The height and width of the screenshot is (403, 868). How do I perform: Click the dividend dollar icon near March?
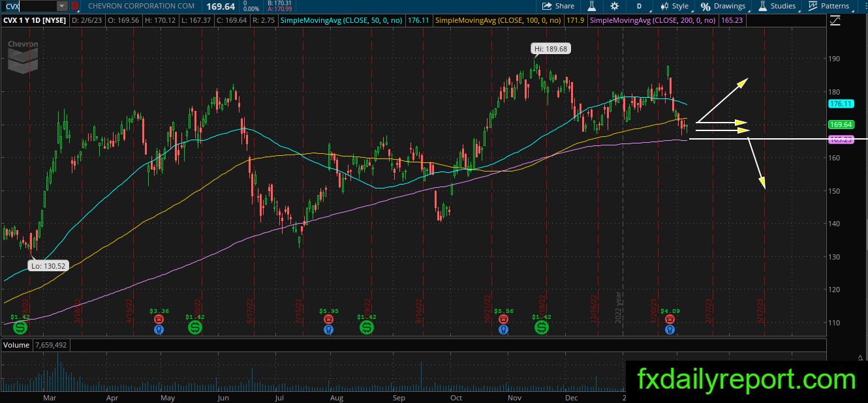pos(20,327)
